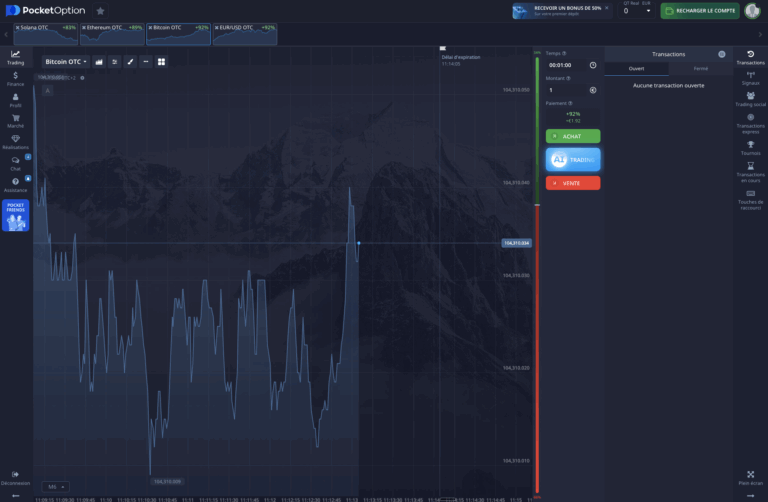Click the Délai d'expiration flag marker
Image resolution: width=768 pixels, height=502 pixels.
(x=443, y=48)
